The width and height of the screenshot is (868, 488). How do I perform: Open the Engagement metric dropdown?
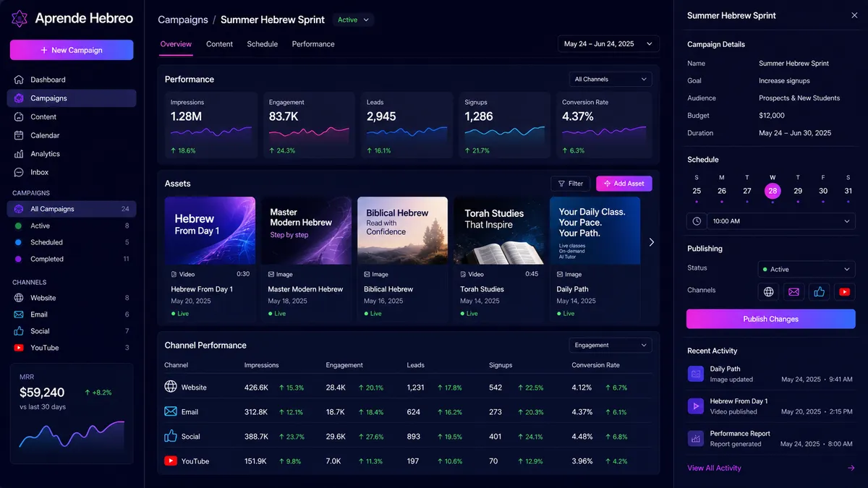click(610, 346)
